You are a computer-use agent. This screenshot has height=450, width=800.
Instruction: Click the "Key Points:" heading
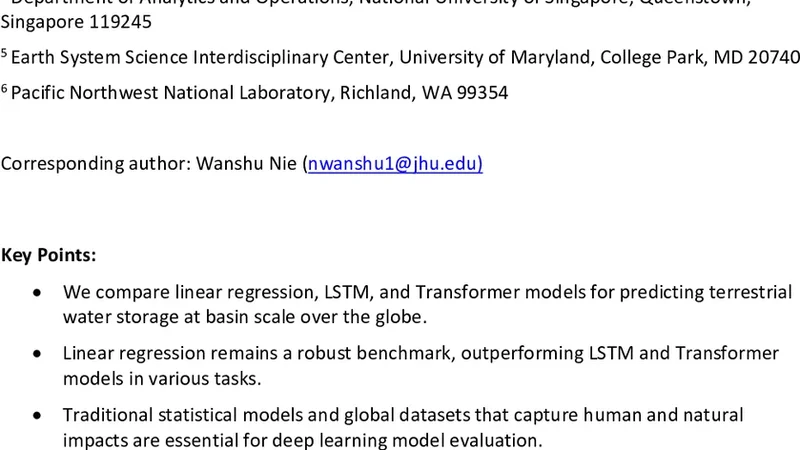(x=49, y=255)
